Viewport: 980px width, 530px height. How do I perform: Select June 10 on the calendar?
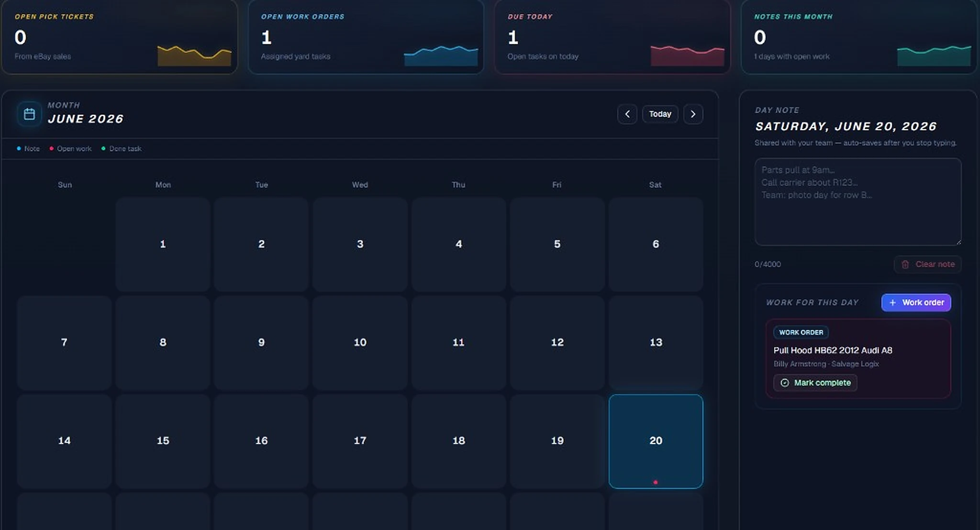pos(360,342)
